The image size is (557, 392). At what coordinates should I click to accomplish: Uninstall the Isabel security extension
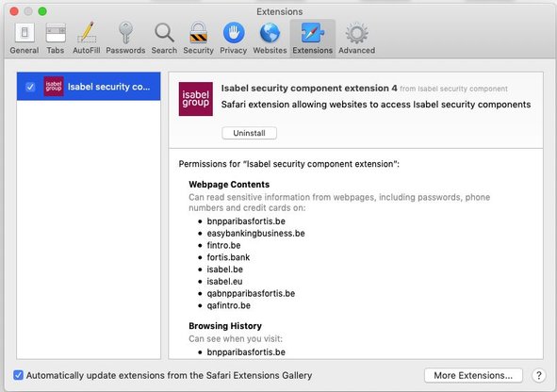(x=249, y=133)
